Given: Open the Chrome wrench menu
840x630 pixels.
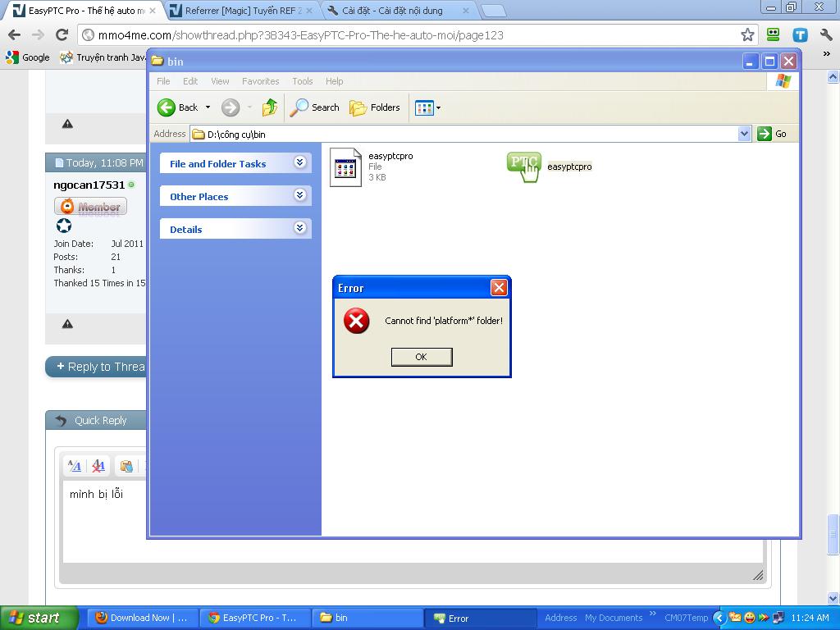Looking at the screenshot, I should tap(825, 34).
